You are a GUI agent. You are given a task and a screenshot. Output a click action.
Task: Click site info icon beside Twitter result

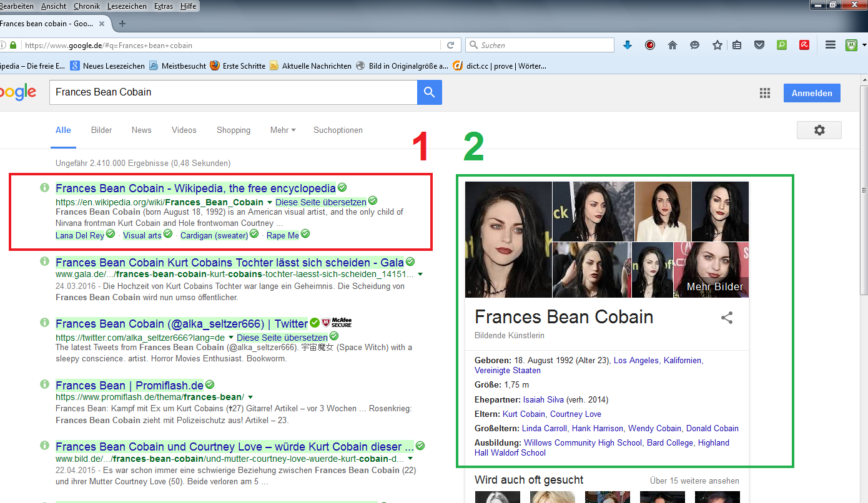(x=44, y=323)
